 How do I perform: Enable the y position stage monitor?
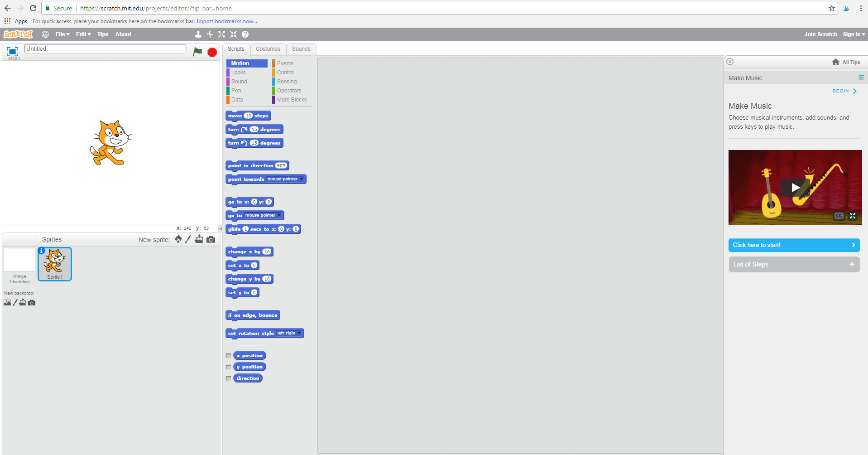[228, 367]
